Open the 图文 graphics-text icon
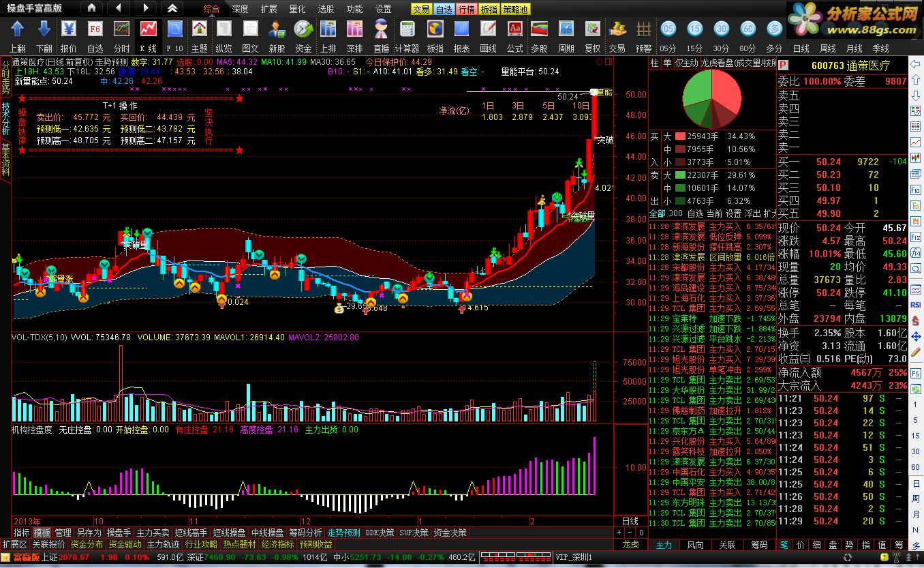The width and height of the screenshot is (924, 568). [250, 29]
